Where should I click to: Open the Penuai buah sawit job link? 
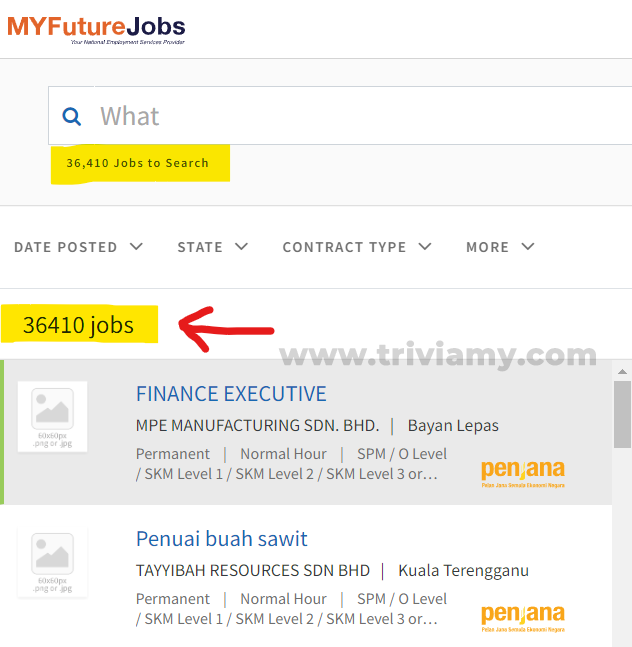(222, 538)
